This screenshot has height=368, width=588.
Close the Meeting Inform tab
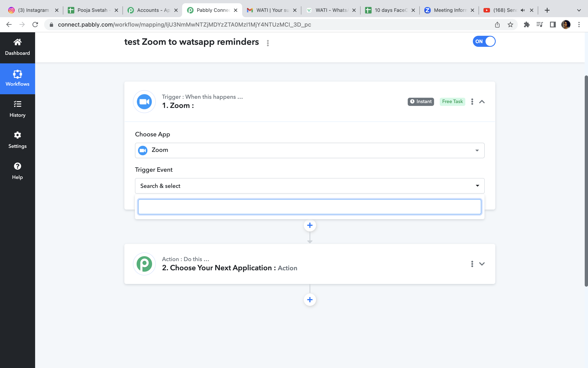tap(472, 10)
